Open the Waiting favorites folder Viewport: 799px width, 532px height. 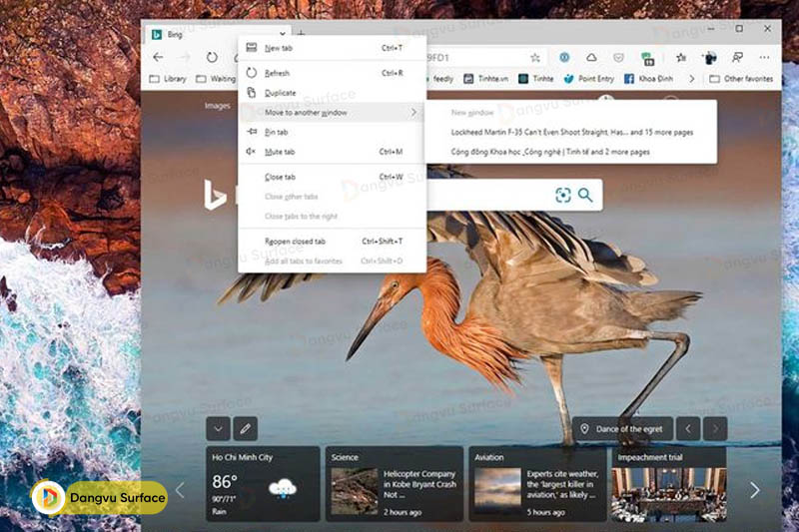click(x=216, y=79)
